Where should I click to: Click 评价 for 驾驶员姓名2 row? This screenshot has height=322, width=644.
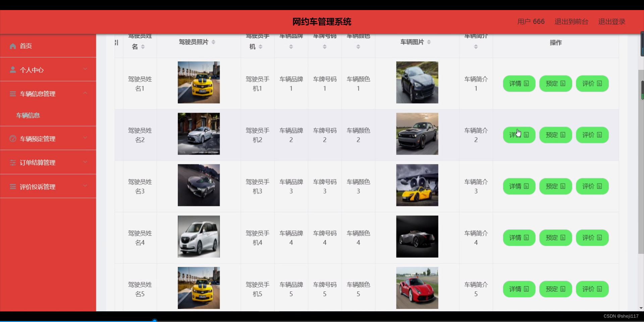pos(592,135)
